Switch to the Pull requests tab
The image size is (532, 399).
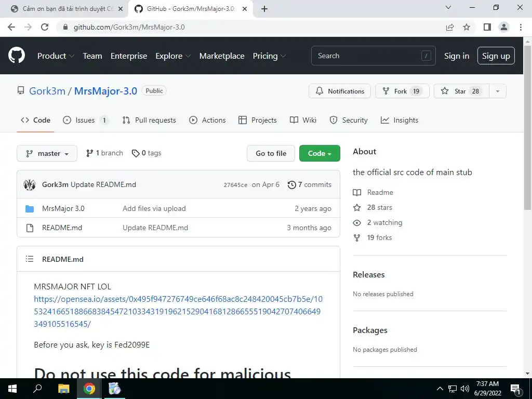coord(149,120)
